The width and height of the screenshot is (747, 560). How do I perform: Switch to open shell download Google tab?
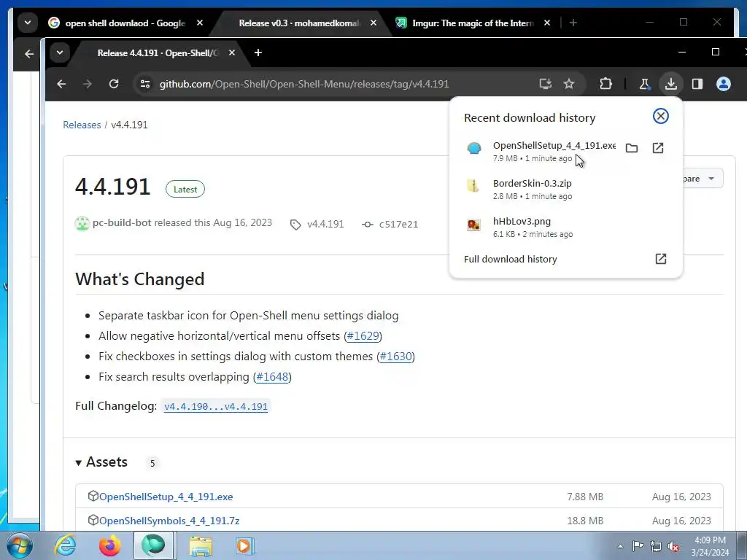pos(125,23)
